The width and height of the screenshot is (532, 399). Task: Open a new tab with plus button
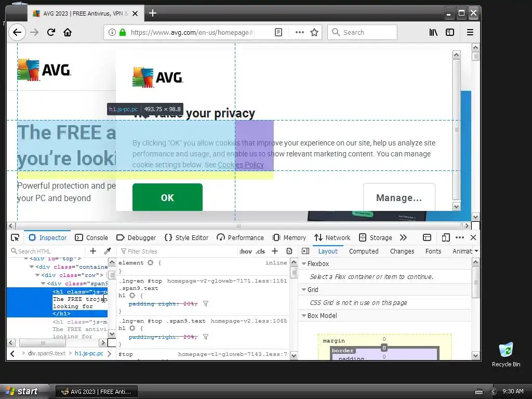[153, 13]
